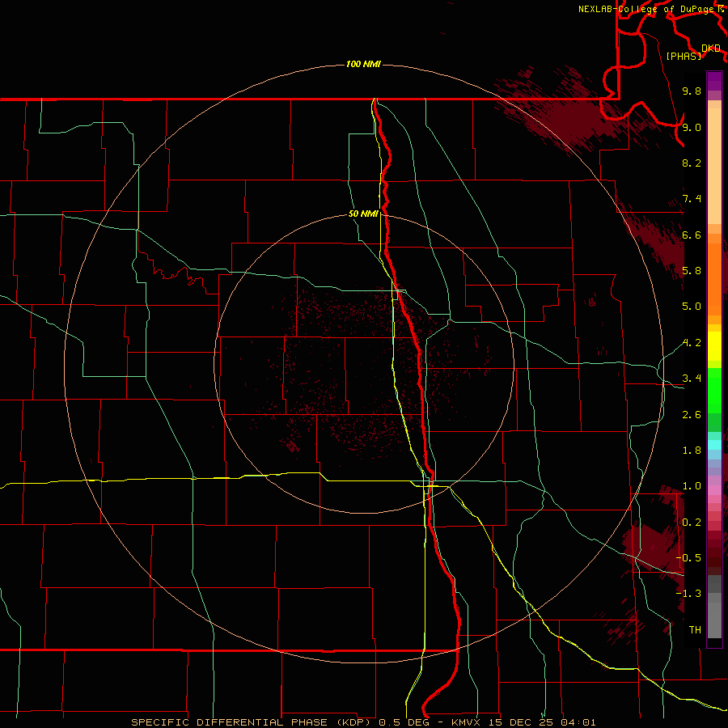Screen dimensions: 728x728
Task: Click the NEXLAB-College of DuPage credit text
Action: [x=647, y=9]
